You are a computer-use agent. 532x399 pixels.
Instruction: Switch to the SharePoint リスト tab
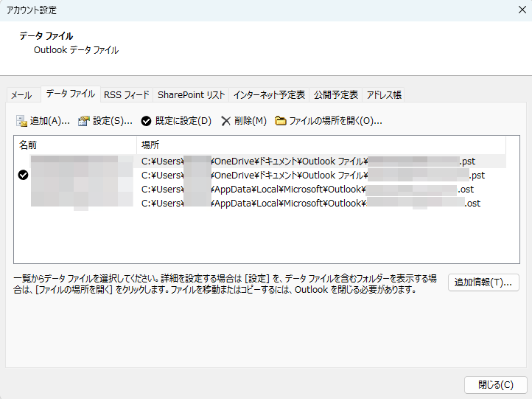pos(191,95)
